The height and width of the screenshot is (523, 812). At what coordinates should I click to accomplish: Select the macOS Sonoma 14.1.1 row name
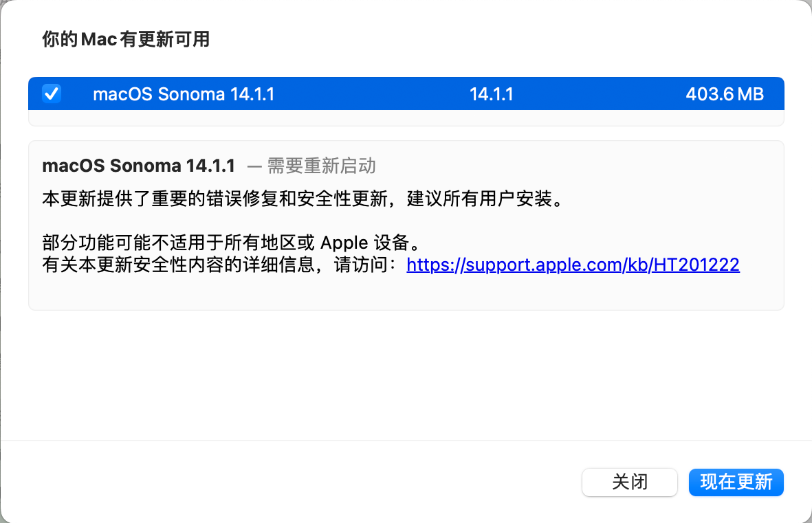184,94
